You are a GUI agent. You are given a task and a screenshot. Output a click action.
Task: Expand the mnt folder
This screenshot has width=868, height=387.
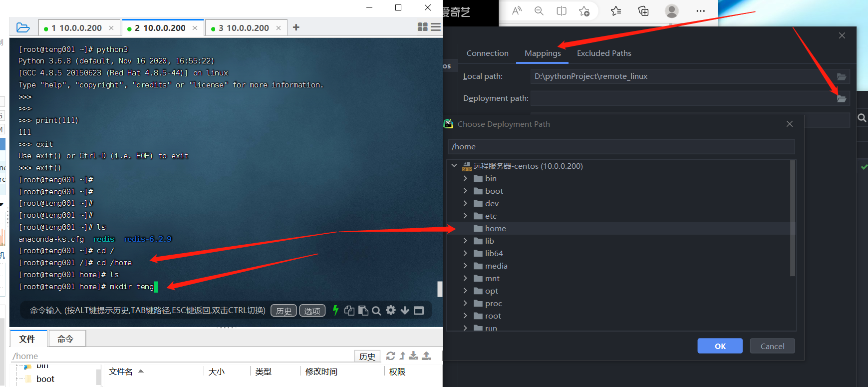tap(465, 278)
